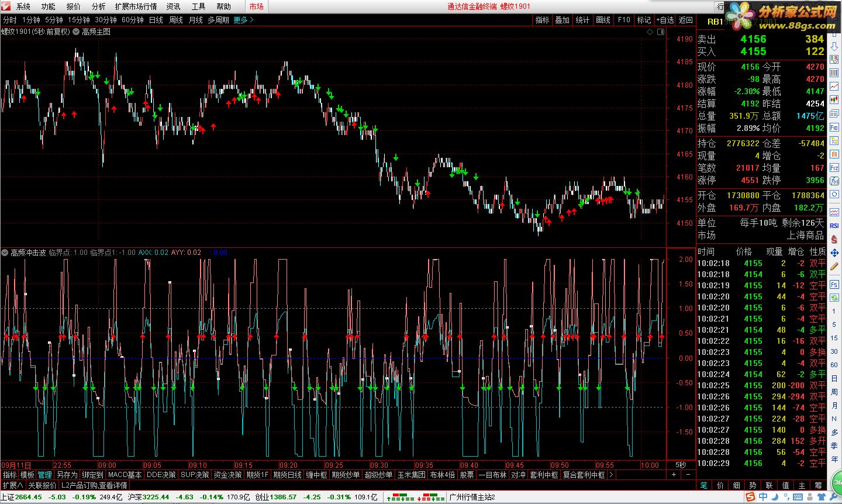Select 月 monthly period in right sidebar
The height and width of the screenshot is (504, 842).
point(834,405)
